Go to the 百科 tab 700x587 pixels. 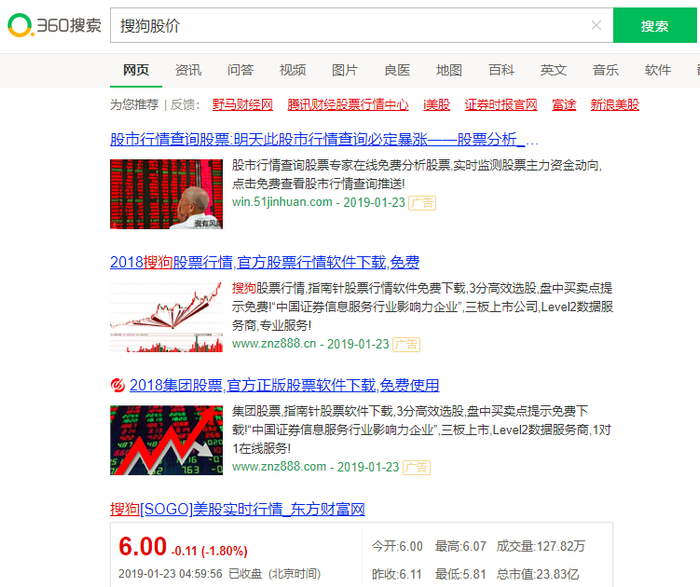pos(501,70)
